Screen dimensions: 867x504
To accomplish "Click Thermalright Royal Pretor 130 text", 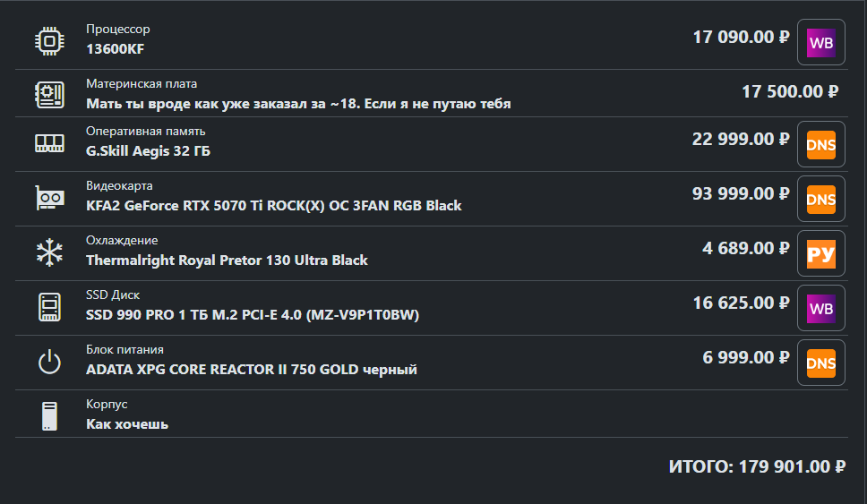I will tap(227, 261).
